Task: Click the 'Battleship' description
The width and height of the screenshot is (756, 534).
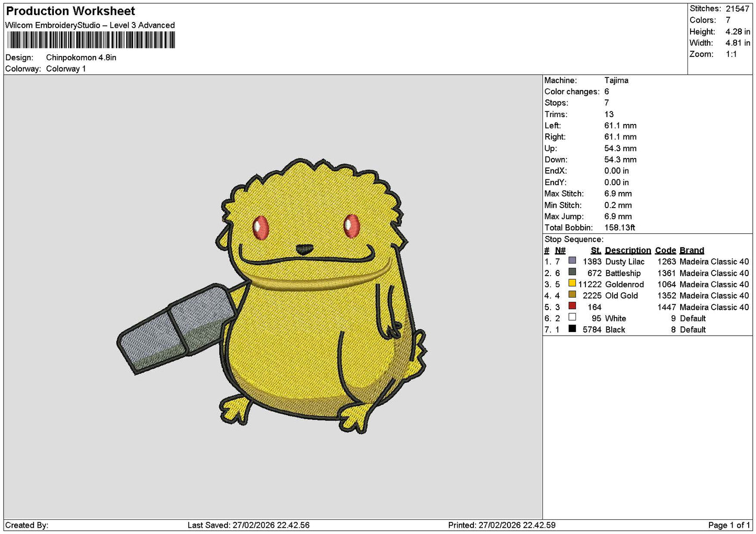Action: pyautogui.click(x=623, y=273)
